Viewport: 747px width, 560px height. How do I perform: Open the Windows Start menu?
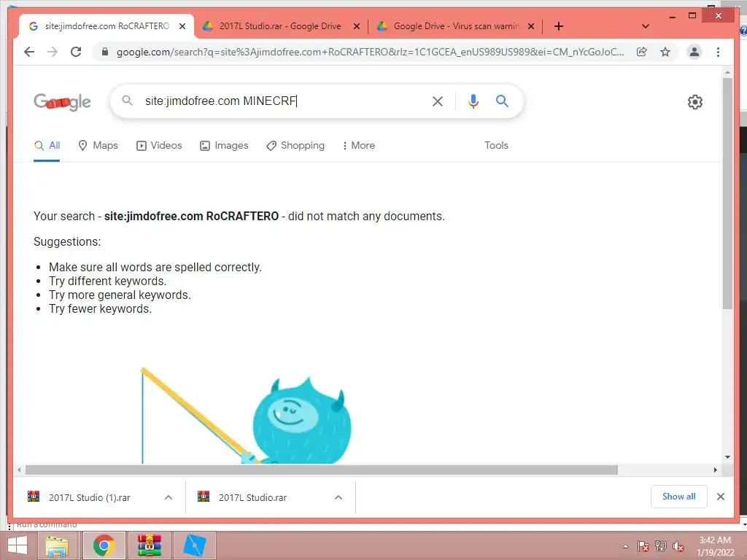click(18, 545)
